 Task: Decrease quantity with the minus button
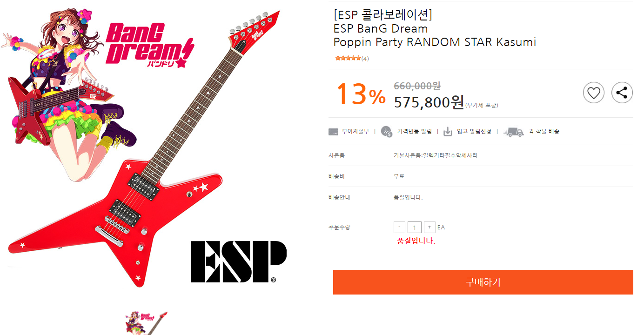(399, 227)
